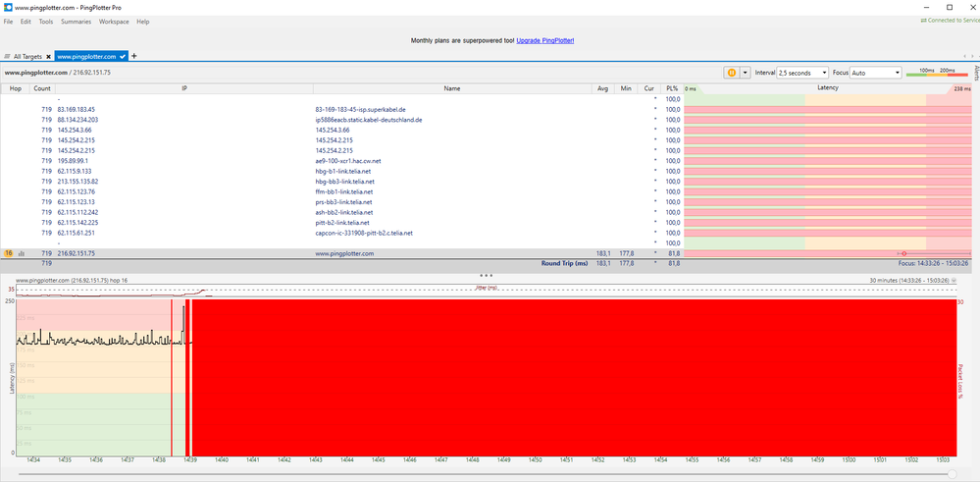Click hostname ash-bb2-link.telia.net
This screenshot has height=482, width=980.
pos(343,213)
